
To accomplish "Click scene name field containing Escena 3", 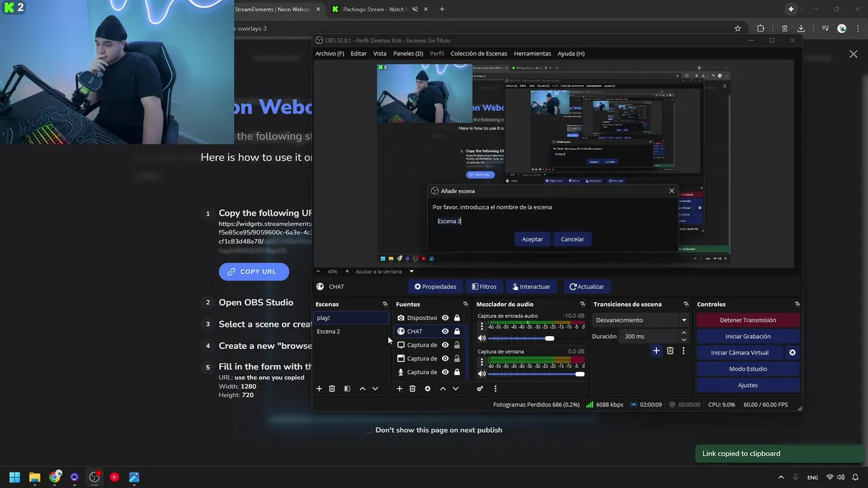I will pyautogui.click(x=551, y=221).
